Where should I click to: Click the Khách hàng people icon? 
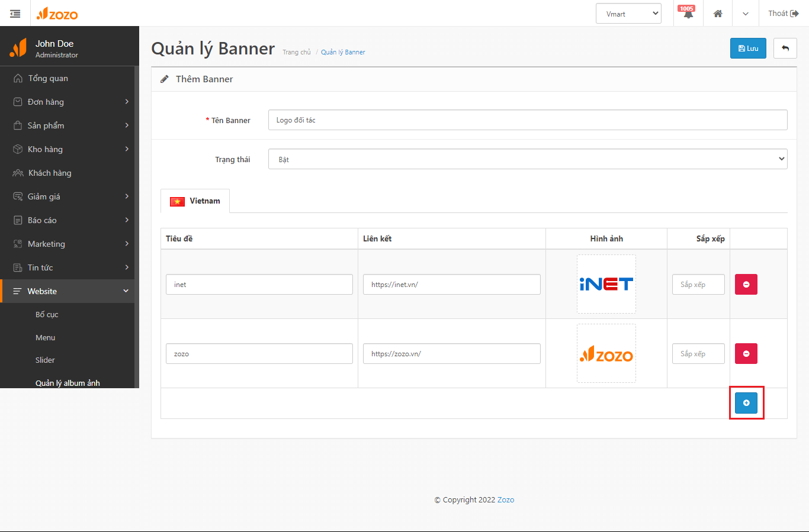click(x=18, y=173)
